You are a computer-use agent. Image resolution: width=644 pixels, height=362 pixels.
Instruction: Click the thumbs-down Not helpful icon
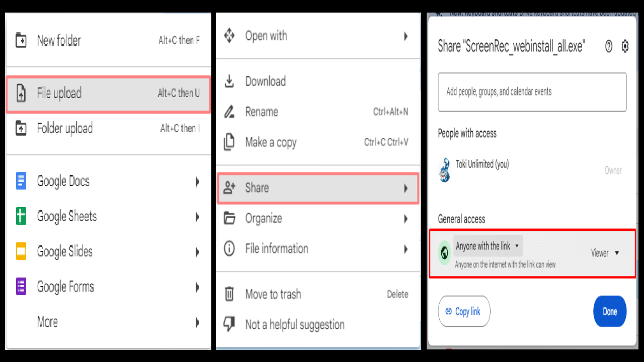(229, 324)
